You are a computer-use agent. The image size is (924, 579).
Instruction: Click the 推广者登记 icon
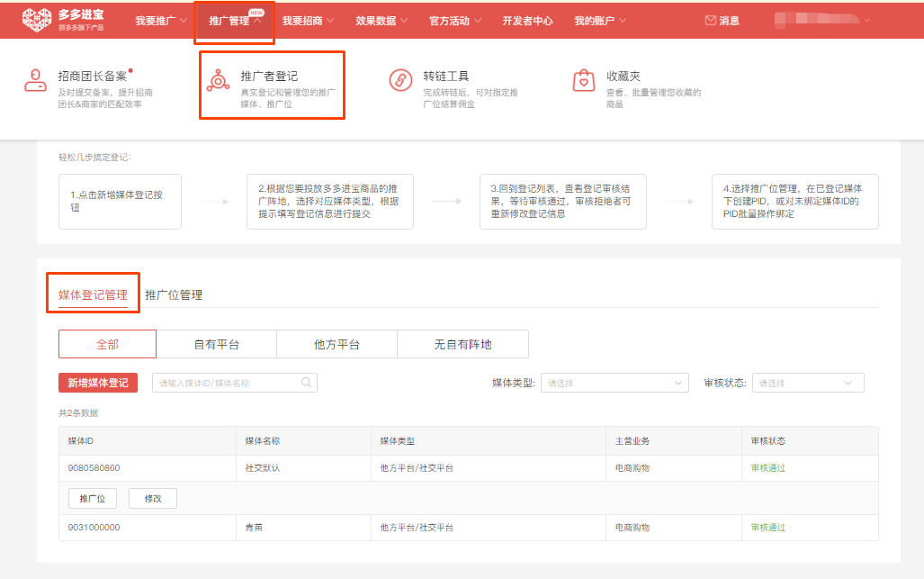[218, 81]
